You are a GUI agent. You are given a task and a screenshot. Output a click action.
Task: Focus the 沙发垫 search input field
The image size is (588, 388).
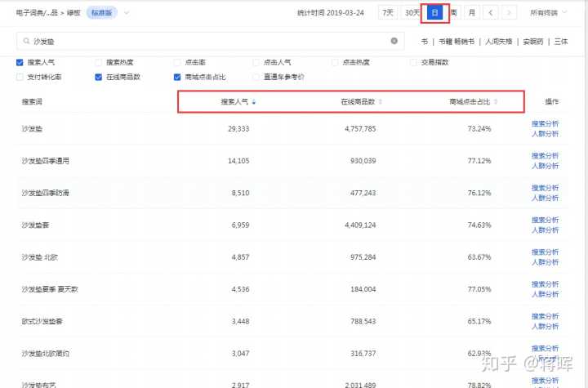click(204, 40)
